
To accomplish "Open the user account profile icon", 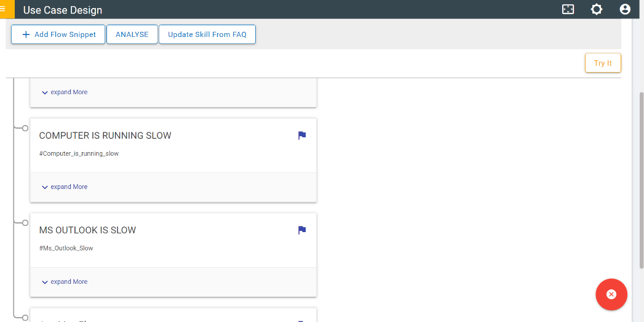I will point(625,9).
